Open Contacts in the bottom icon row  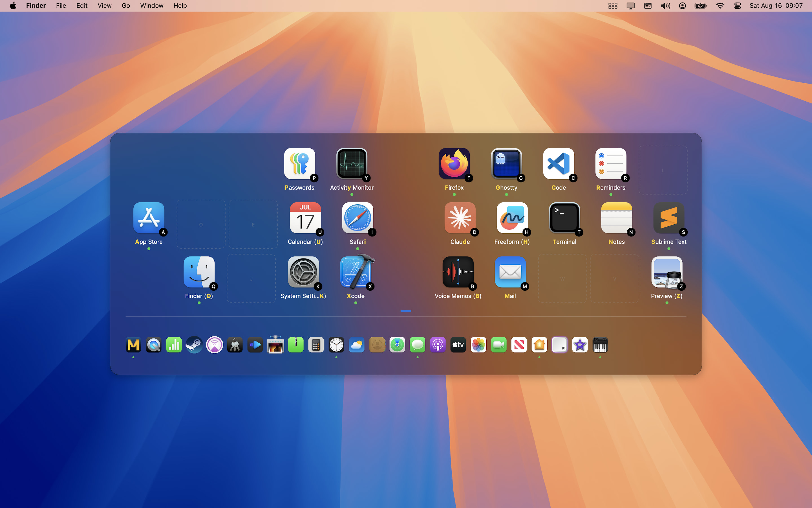point(377,345)
